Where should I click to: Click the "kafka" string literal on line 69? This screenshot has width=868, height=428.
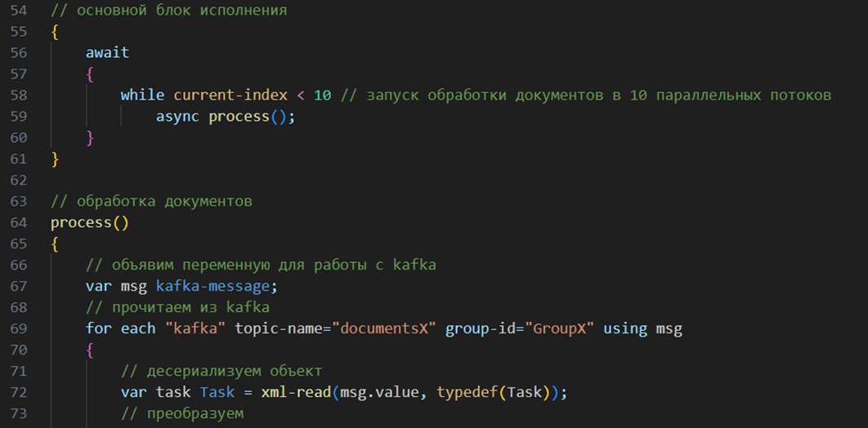coord(195,329)
